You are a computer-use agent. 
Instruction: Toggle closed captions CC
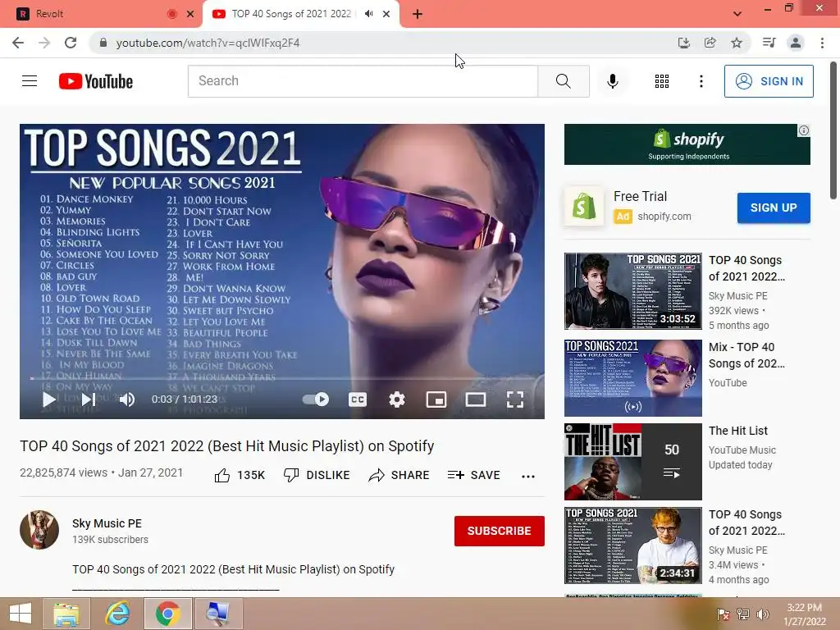coord(358,399)
